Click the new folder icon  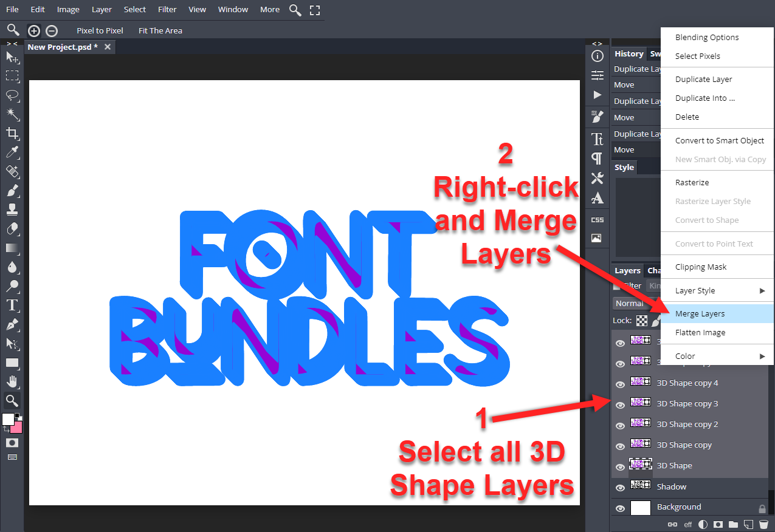click(733, 523)
